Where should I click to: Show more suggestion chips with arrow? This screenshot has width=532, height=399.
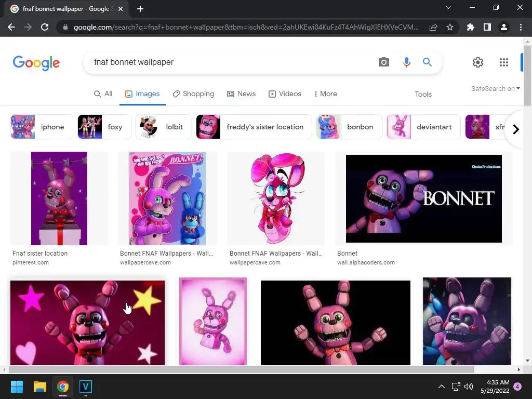pos(516,129)
